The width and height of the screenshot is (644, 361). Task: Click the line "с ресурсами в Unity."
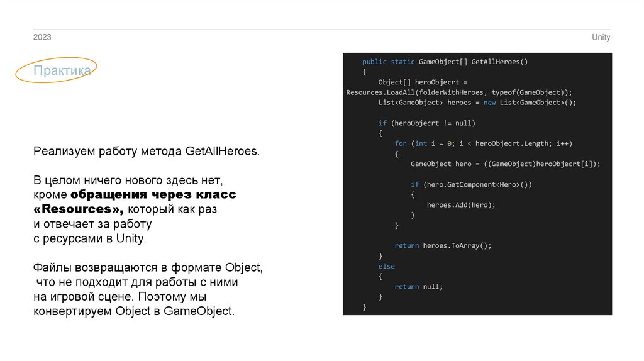tap(90, 238)
